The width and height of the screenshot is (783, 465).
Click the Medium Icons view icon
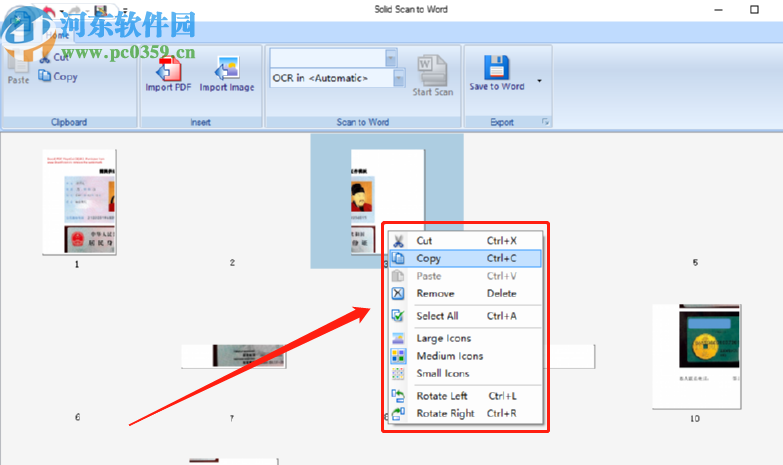tap(398, 356)
